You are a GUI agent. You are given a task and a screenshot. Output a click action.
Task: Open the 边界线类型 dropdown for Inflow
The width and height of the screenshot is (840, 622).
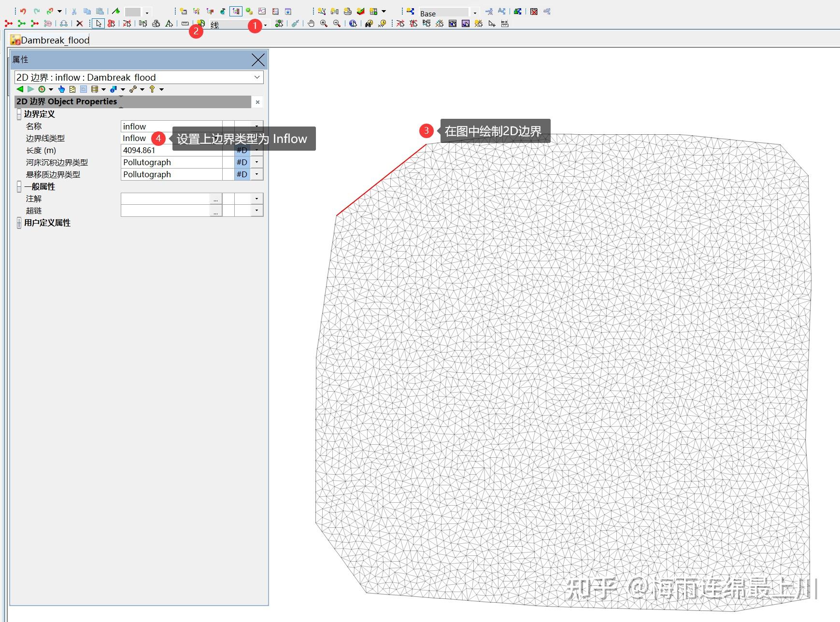coord(257,138)
